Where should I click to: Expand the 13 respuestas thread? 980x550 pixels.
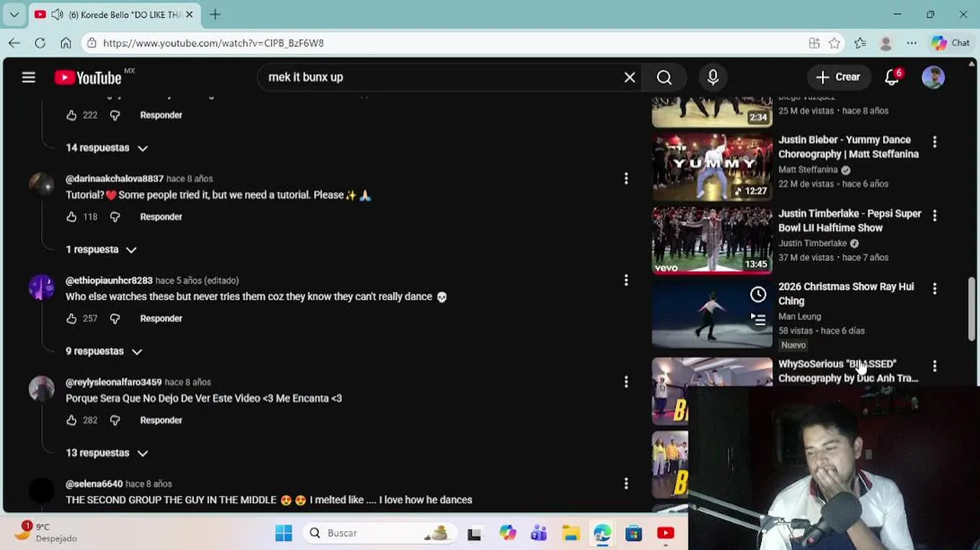click(x=106, y=453)
